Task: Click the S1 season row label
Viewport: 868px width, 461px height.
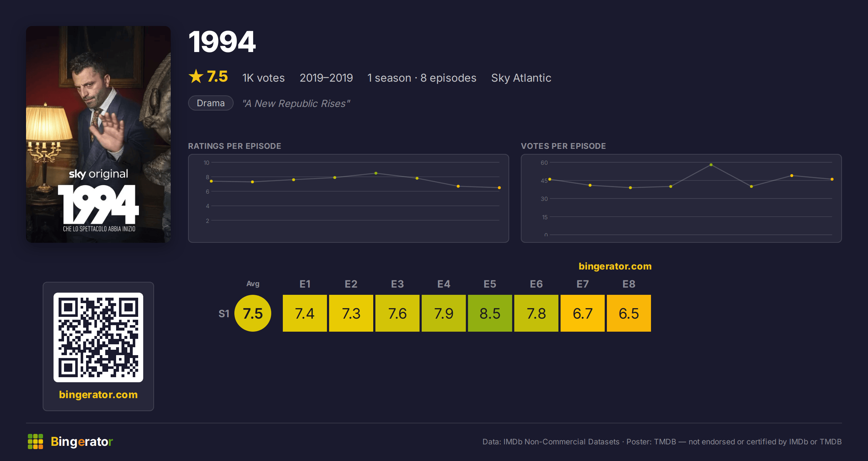Action: [224, 314]
